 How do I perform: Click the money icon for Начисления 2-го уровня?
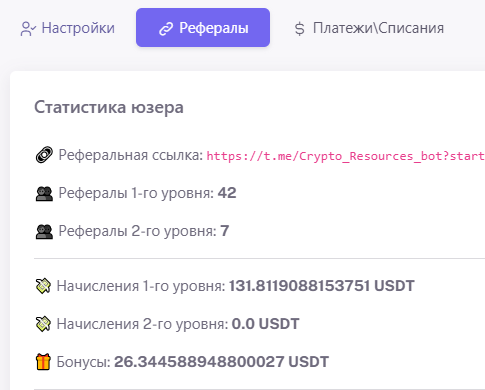pyautogui.click(x=43, y=324)
